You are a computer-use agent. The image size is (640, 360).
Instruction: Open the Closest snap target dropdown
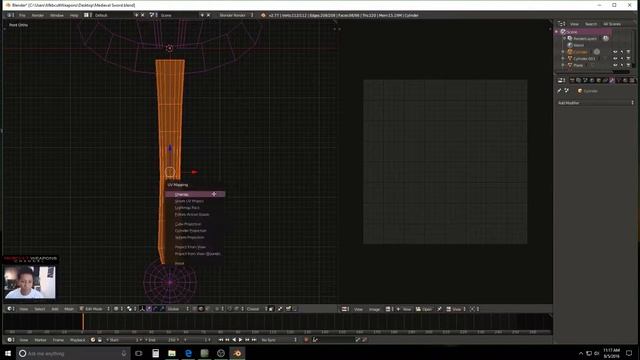(257, 309)
